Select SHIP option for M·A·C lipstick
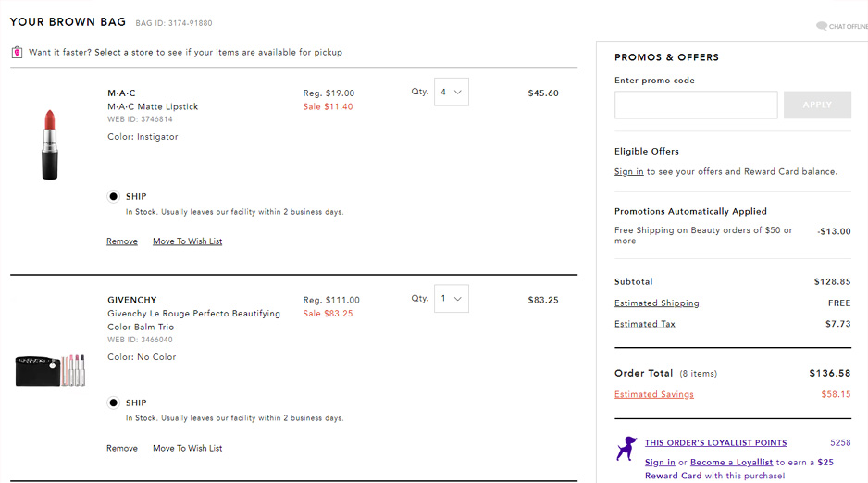Viewport: 868px width, 483px height. click(x=114, y=196)
